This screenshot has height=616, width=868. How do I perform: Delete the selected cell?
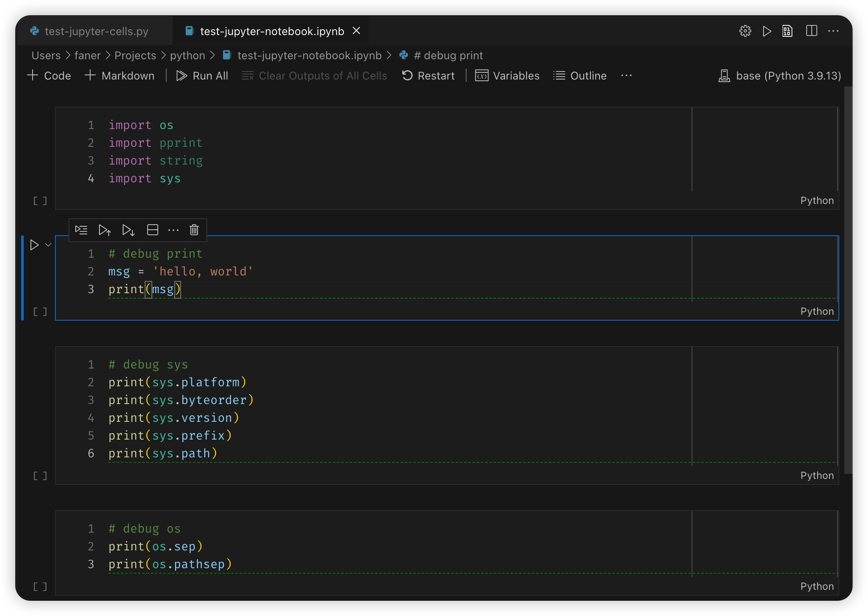(x=194, y=230)
